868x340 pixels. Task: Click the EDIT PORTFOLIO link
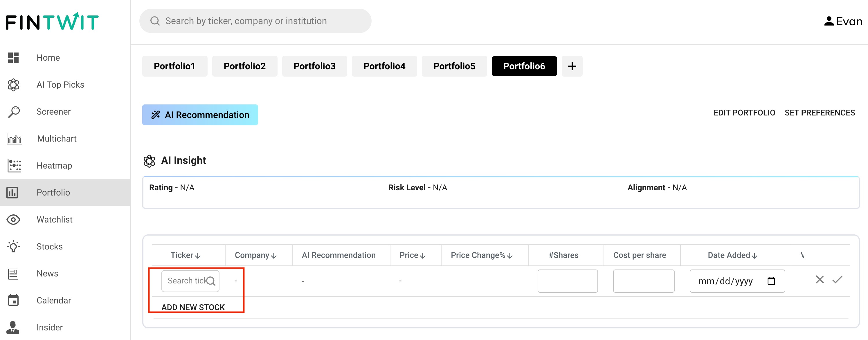(x=744, y=113)
